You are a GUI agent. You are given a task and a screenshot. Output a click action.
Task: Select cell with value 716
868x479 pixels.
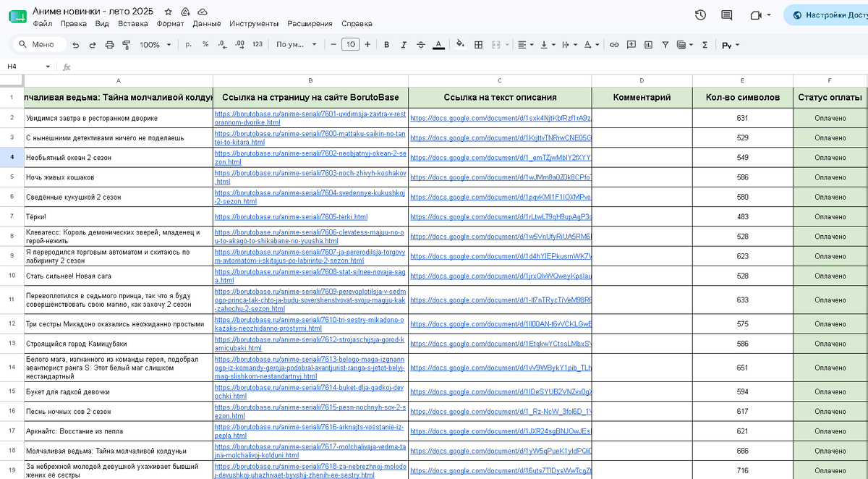click(742, 470)
